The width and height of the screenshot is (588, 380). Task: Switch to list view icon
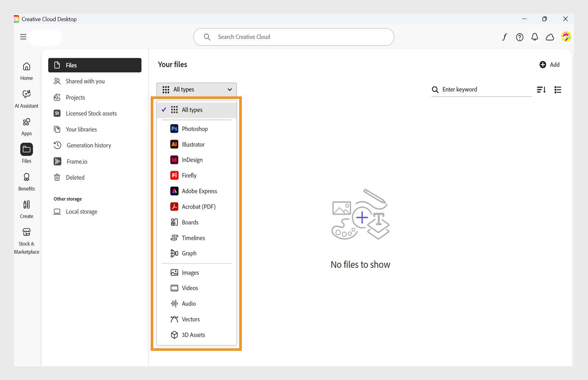[558, 89]
